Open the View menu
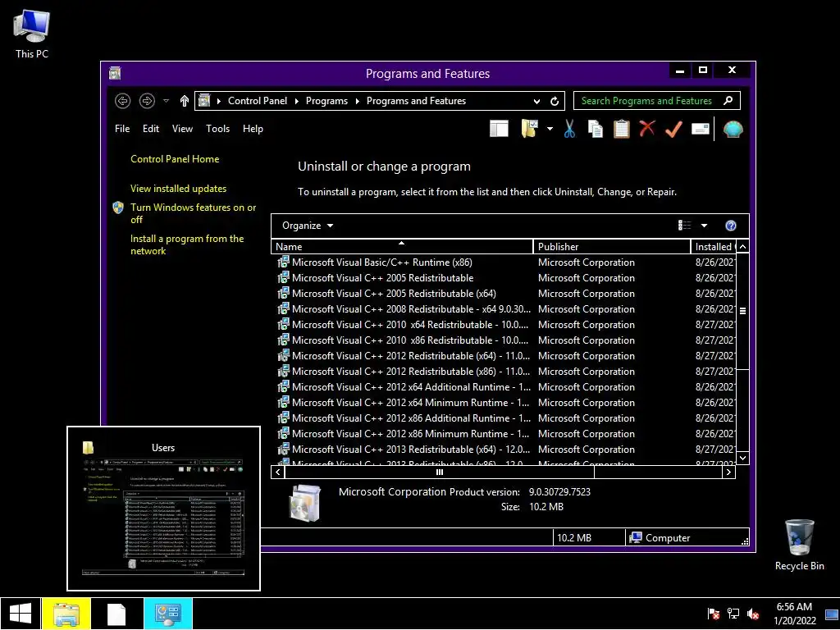Screen dimensions: 840x630 [182, 129]
